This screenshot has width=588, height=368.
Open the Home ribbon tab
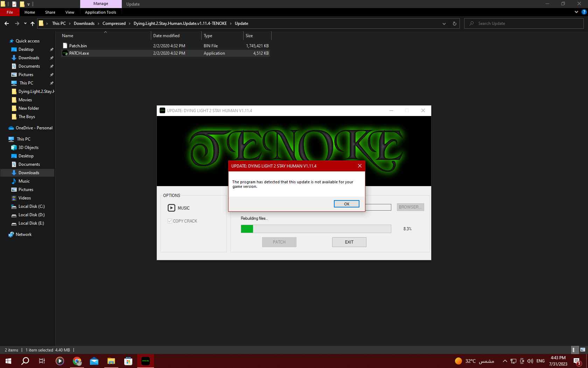pos(30,12)
